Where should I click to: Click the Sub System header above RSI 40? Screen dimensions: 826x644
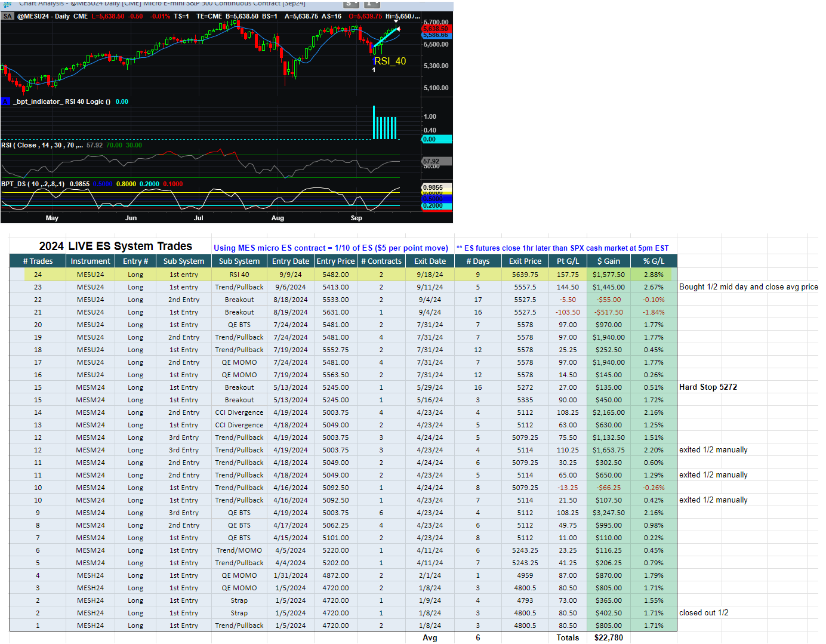click(239, 261)
